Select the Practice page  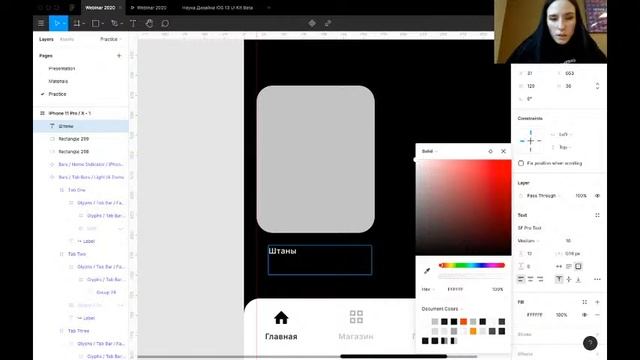pos(57,94)
